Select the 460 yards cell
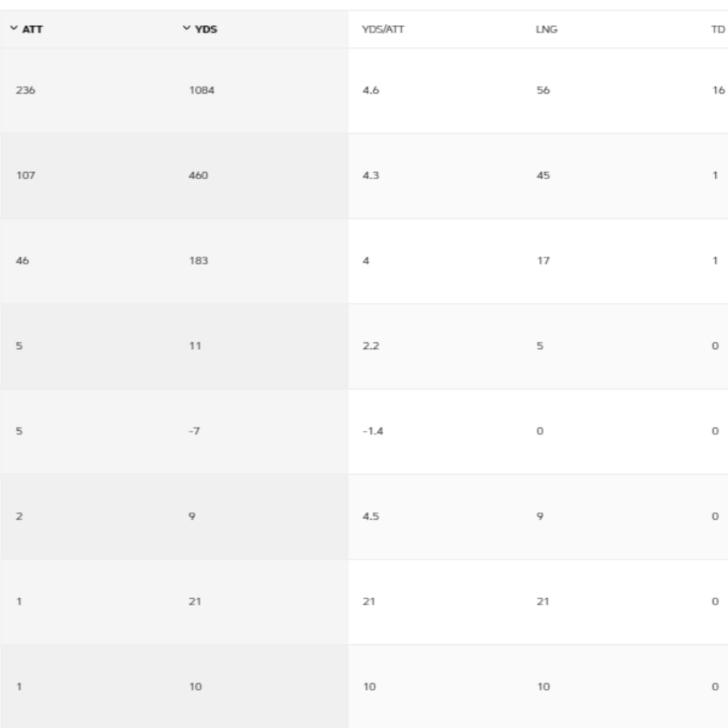728x728 pixels. [198, 176]
